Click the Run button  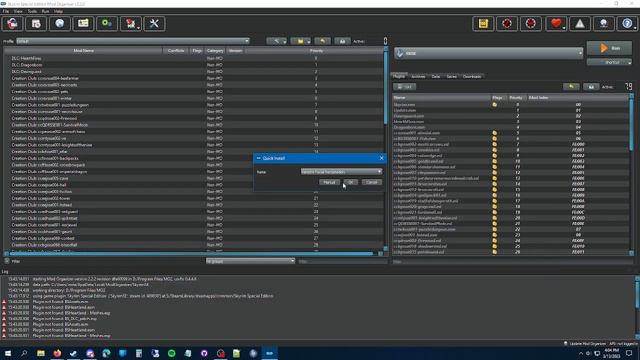[x=609, y=48]
